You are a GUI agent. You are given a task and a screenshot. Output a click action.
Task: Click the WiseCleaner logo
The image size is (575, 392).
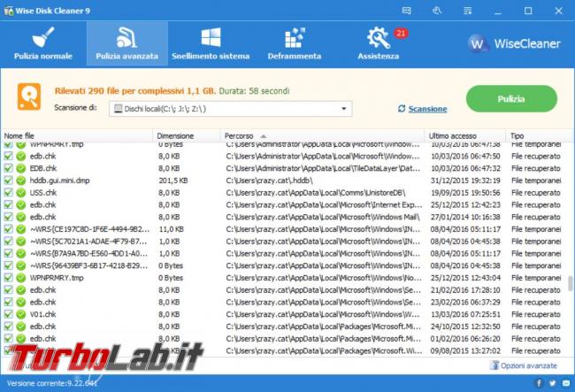point(514,43)
